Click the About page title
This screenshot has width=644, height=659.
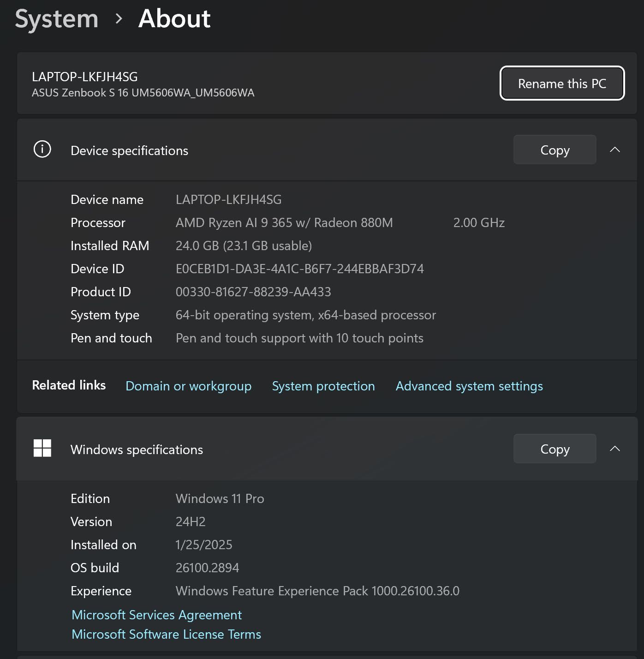(x=174, y=18)
